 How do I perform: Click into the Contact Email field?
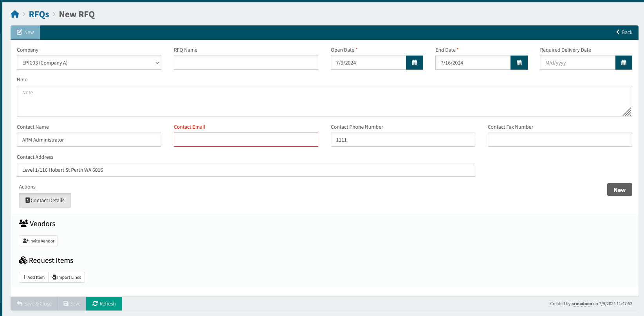[246, 140]
